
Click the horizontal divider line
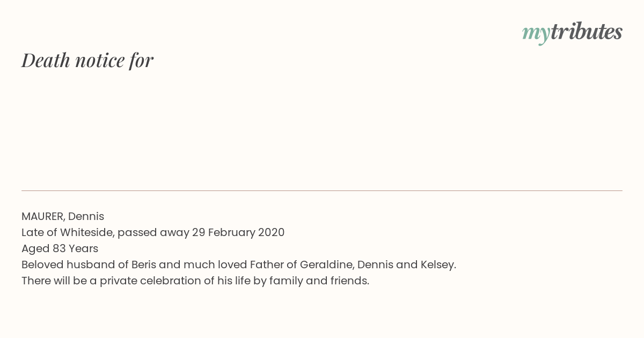[x=322, y=190]
